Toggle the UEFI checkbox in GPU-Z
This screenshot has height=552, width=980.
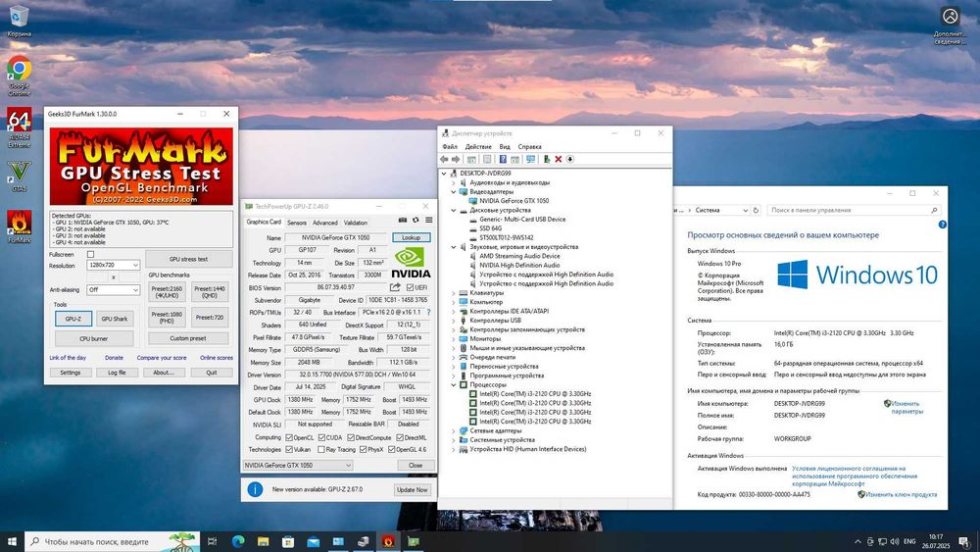tap(410, 287)
